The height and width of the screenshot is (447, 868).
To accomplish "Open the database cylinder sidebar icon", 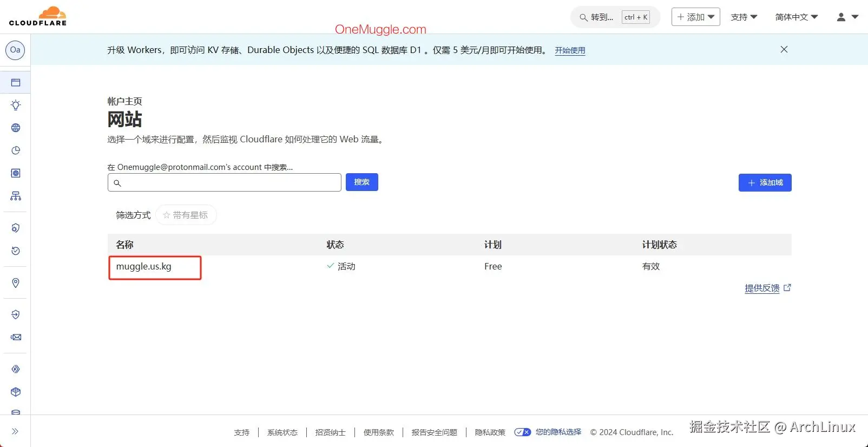I will click(16, 412).
